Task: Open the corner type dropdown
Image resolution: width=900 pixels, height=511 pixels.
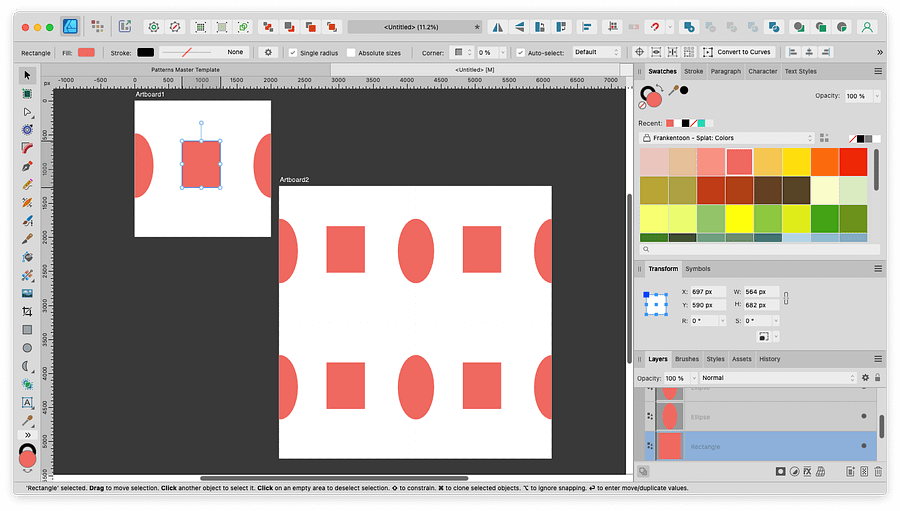Action: click(x=461, y=52)
